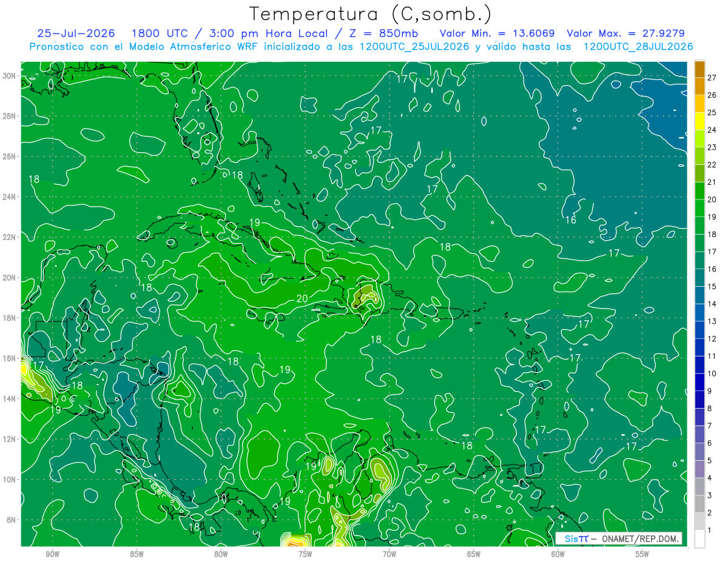Click the '16N' latitude label

pos(10,358)
